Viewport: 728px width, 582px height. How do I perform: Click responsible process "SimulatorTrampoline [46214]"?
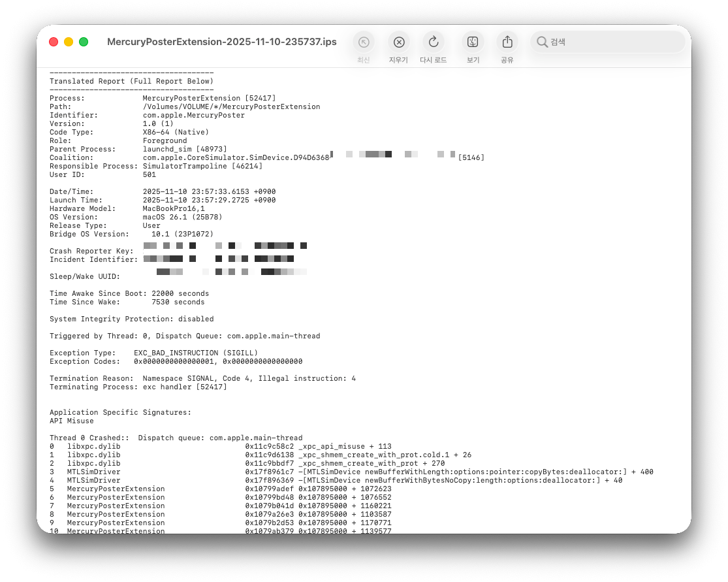(x=202, y=166)
